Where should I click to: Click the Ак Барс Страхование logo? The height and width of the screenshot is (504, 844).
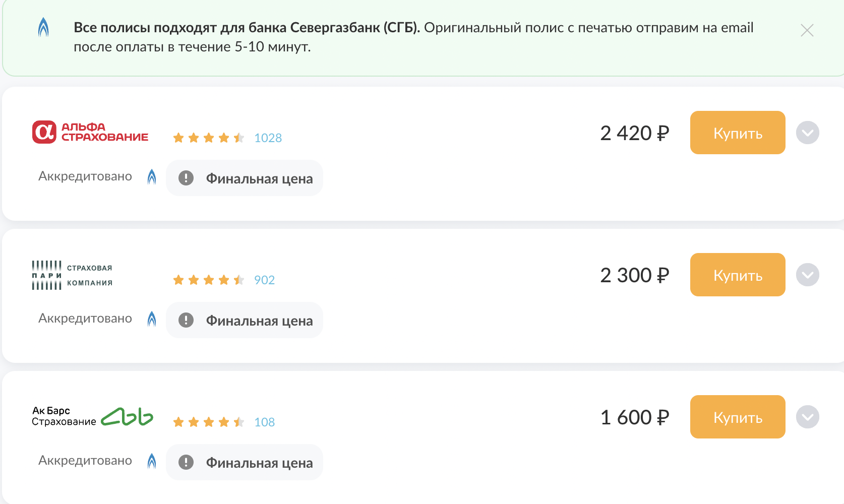click(92, 417)
